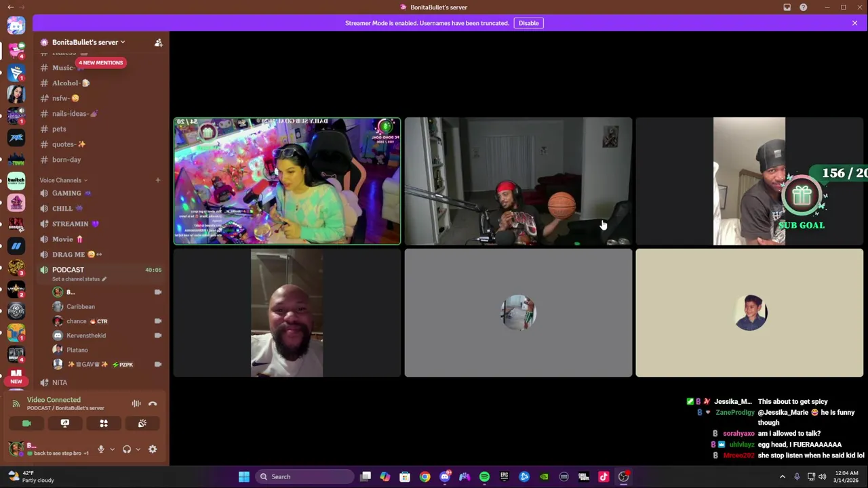Open User Settings gear

tap(153, 449)
